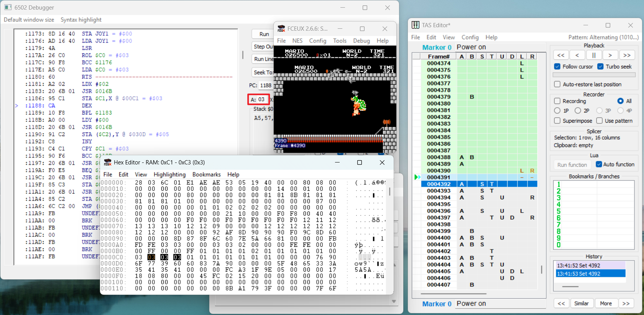Click the upper Marker 0 label
This screenshot has height=315, width=644.
[437, 47]
